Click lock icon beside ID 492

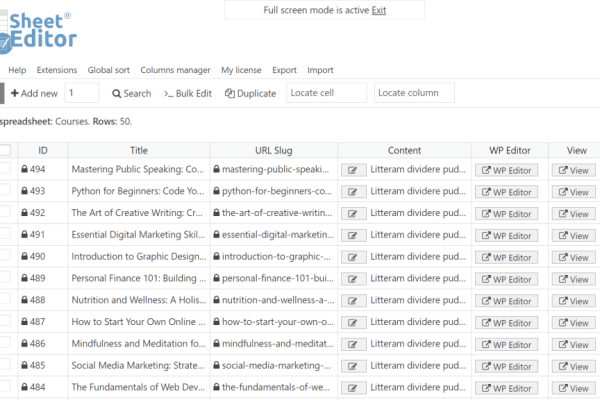tap(24, 212)
